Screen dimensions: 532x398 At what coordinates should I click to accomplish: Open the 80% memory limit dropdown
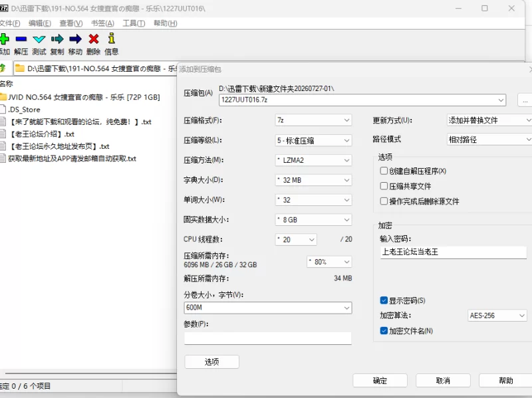(329, 262)
